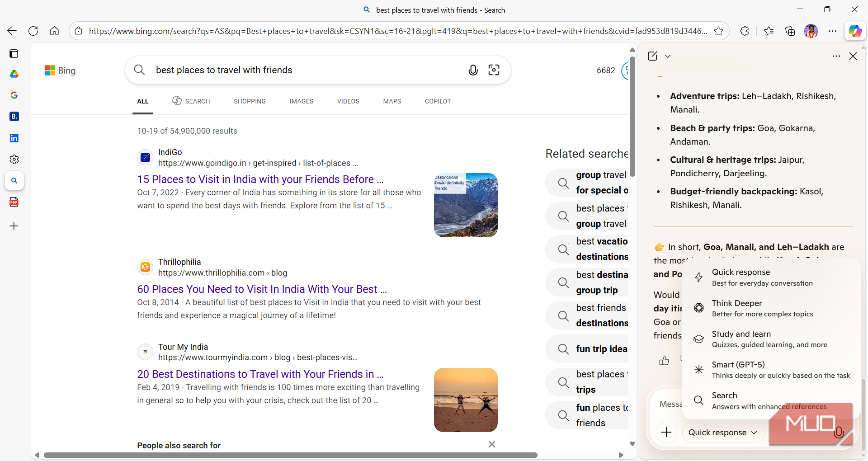The image size is (868, 461).
Task: Choose the Search mode option
Action: 770,400
